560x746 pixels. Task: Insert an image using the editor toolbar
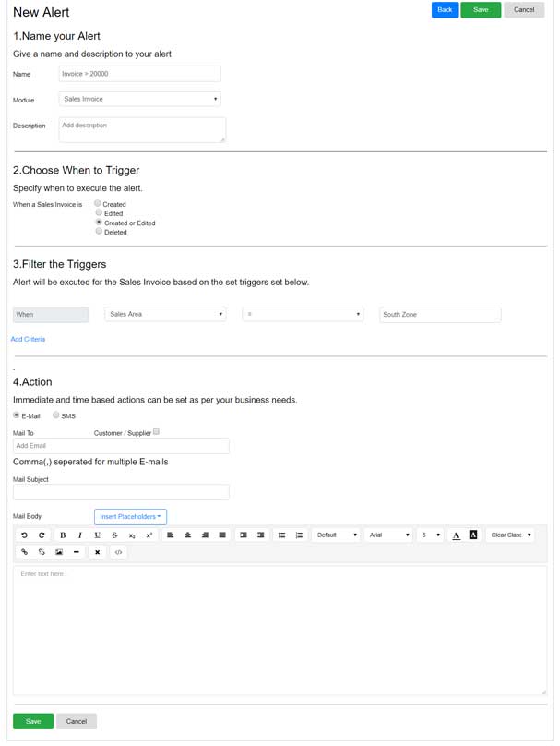[x=59, y=552]
